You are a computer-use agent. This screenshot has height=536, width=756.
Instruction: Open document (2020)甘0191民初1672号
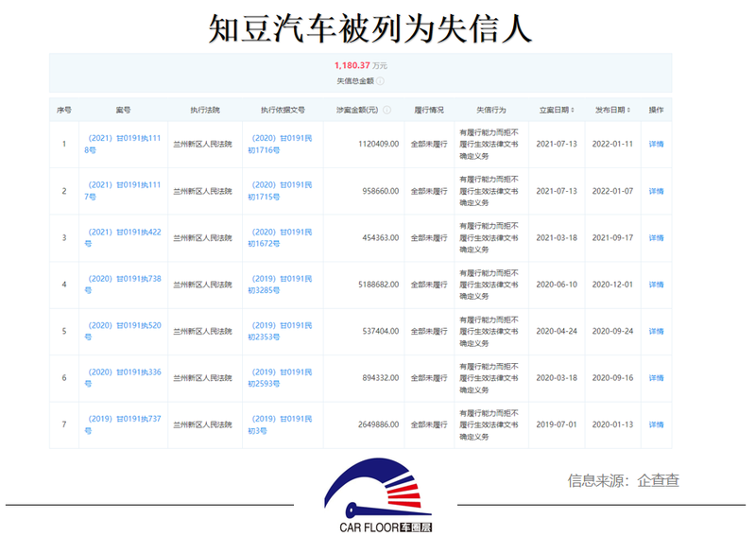(280, 237)
